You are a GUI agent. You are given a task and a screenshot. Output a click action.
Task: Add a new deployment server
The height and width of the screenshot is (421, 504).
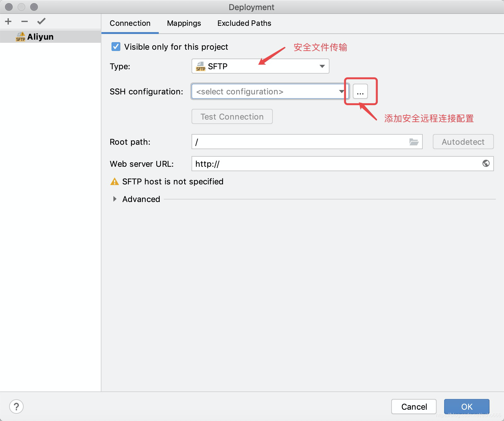tap(9, 21)
